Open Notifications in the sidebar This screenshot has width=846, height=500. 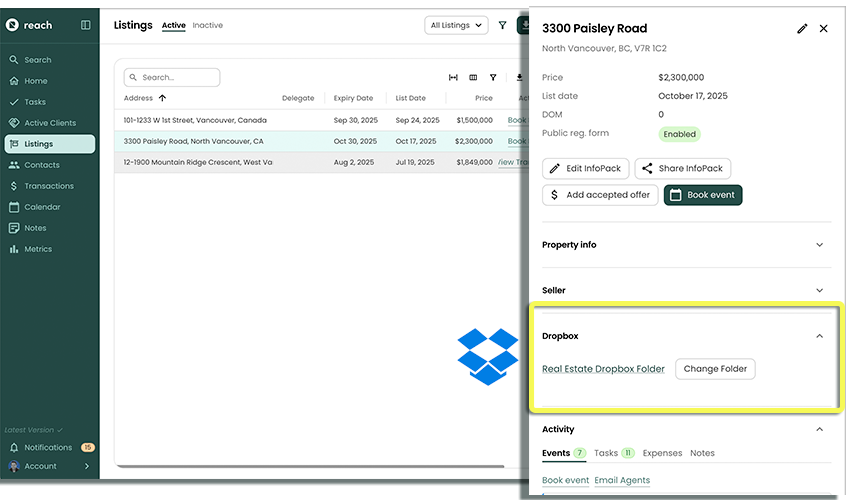(x=48, y=447)
